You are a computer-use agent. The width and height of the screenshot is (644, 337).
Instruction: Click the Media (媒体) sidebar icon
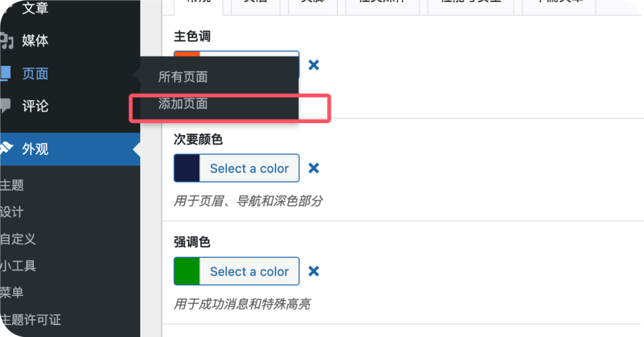coord(6,41)
